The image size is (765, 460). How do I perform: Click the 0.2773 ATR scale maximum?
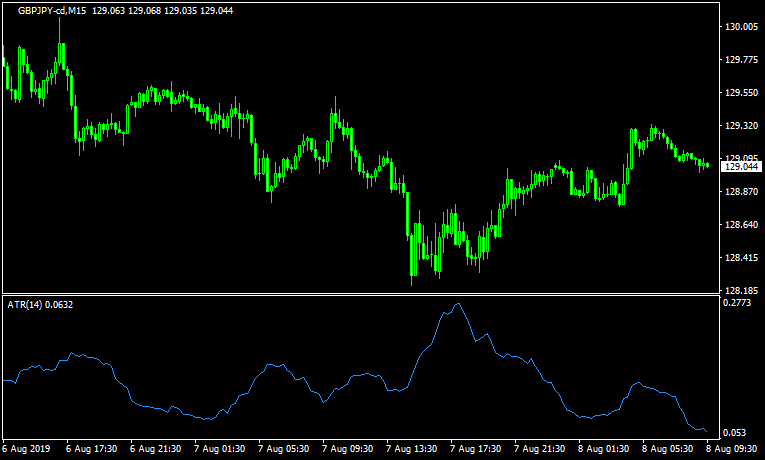pyautogui.click(x=738, y=302)
